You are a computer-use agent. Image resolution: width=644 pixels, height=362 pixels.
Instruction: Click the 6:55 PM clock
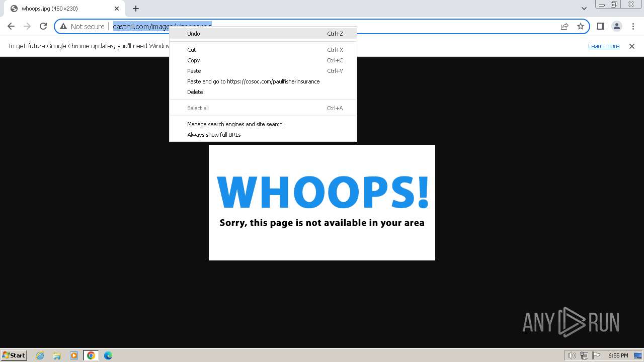coord(618,355)
